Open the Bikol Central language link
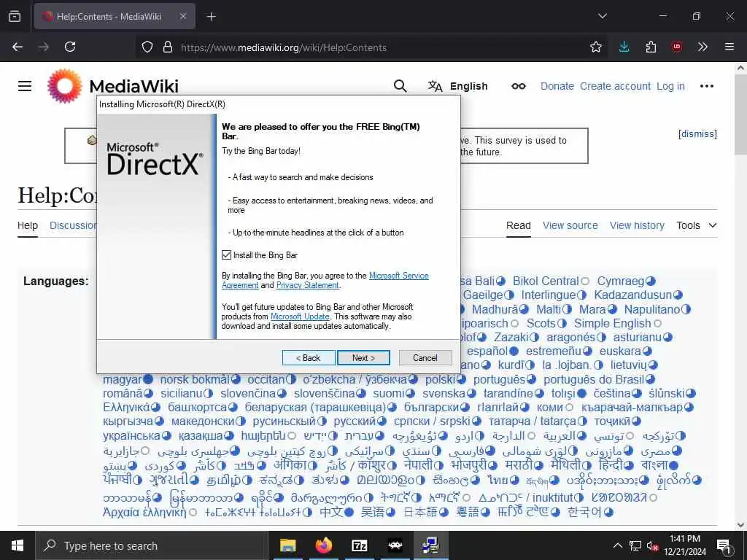The image size is (747, 560). click(546, 281)
